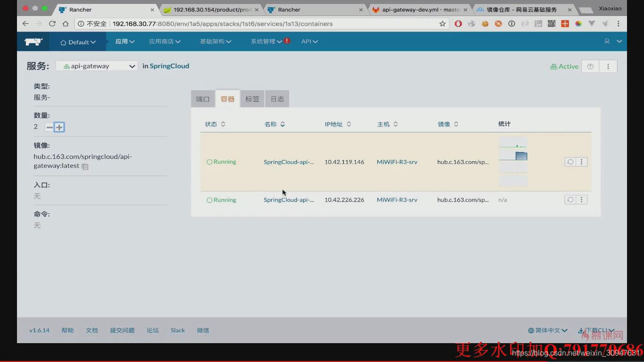Image resolution: width=644 pixels, height=362 pixels.
Task: Switch to the 标签 tab
Action: pyautogui.click(x=252, y=99)
